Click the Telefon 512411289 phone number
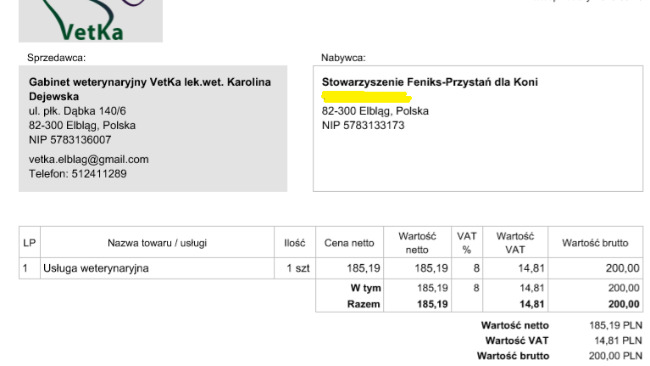Screen dimensions: 650x366 pos(78,174)
